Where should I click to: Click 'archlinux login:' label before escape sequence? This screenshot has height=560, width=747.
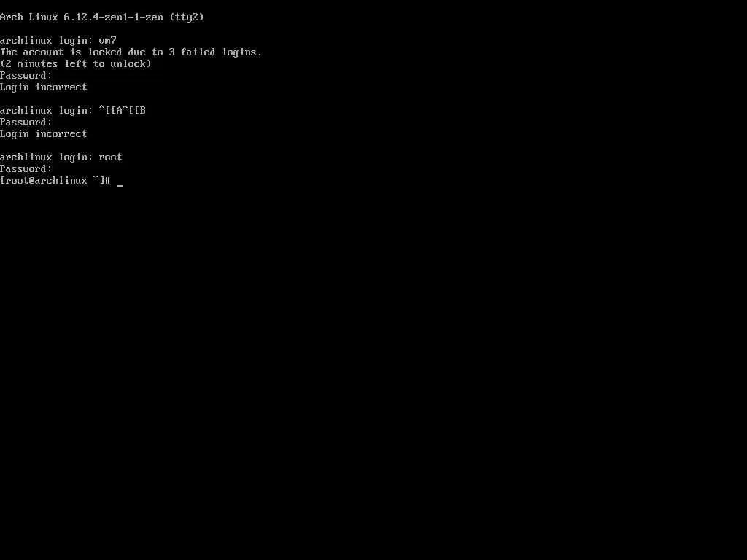pyautogui.click(x=46, y=111)
